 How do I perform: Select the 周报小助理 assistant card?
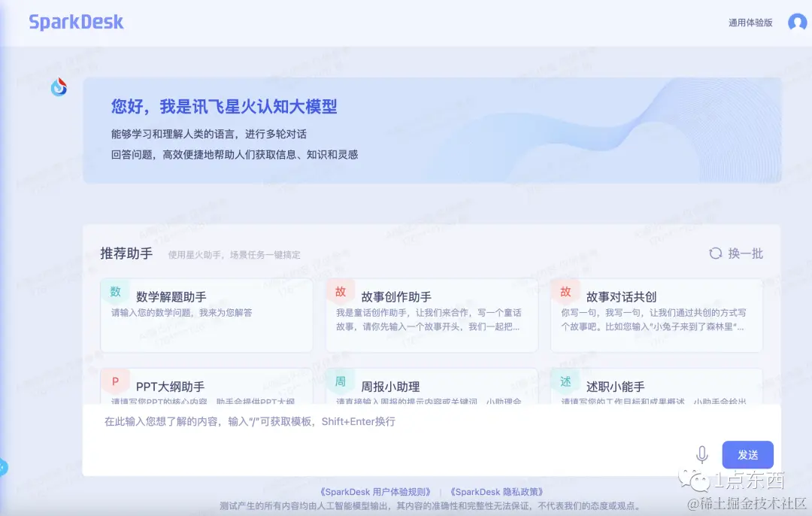point(431,387)
